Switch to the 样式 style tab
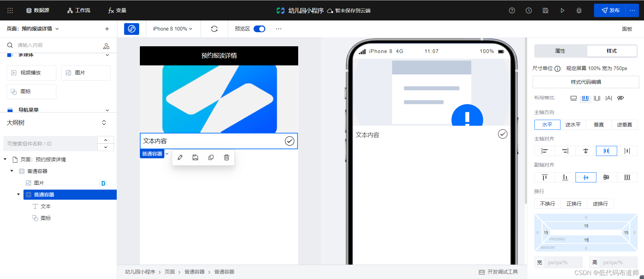Image resolution: width=644 pixels, height=279 pixels. (x=611, y=51)
